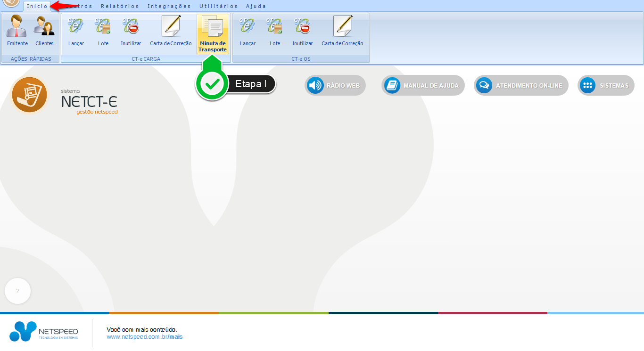Open the Manual de Ajuda
The height and width of the screenshot is (351, 644).
coord(423,86)
